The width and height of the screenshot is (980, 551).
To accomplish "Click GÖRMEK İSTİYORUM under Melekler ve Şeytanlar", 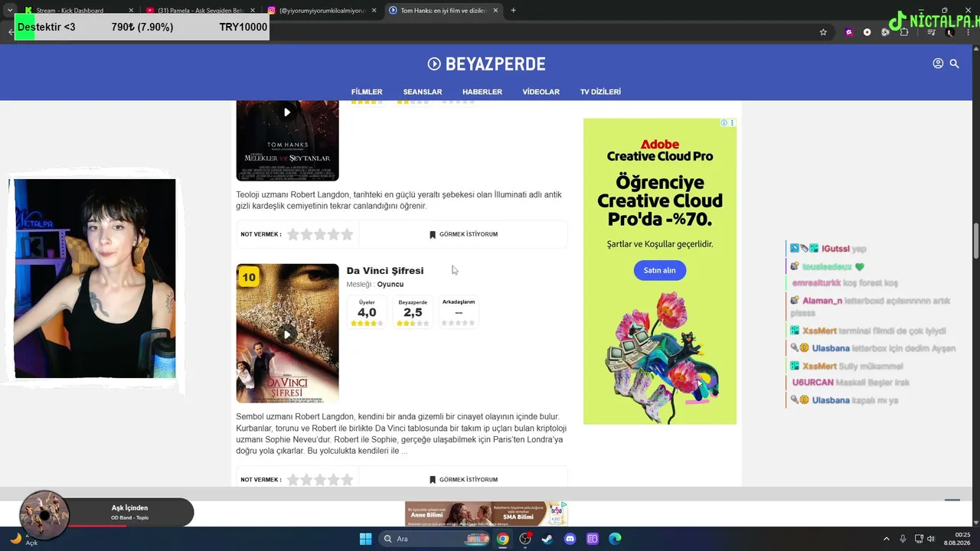I will 463,234.
